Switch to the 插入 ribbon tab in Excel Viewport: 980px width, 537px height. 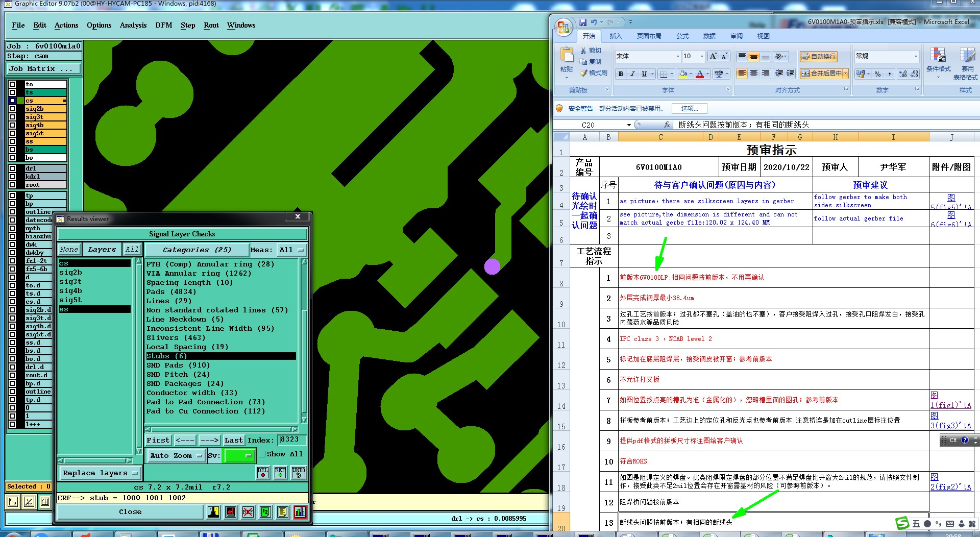pos(616,36)
